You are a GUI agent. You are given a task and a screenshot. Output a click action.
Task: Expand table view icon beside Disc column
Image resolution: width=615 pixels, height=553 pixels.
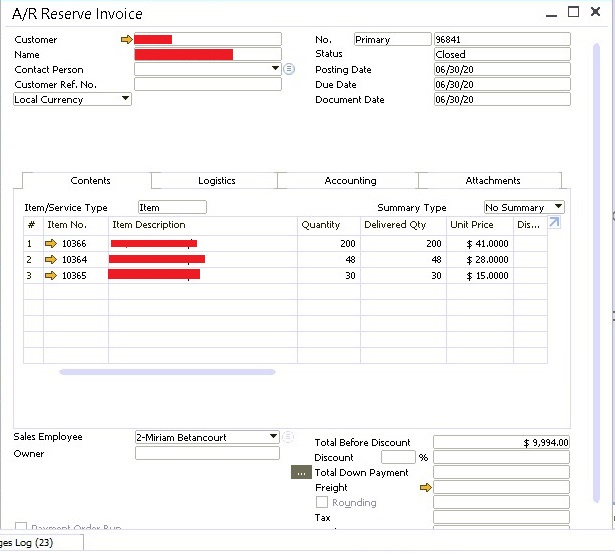[554, 224]
